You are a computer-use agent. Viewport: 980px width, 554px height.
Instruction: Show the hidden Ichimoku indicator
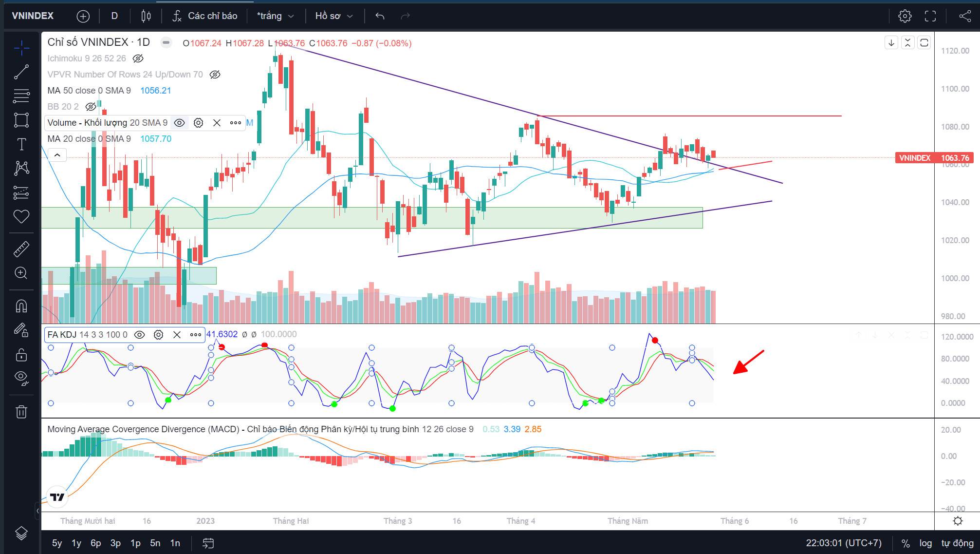138,58
